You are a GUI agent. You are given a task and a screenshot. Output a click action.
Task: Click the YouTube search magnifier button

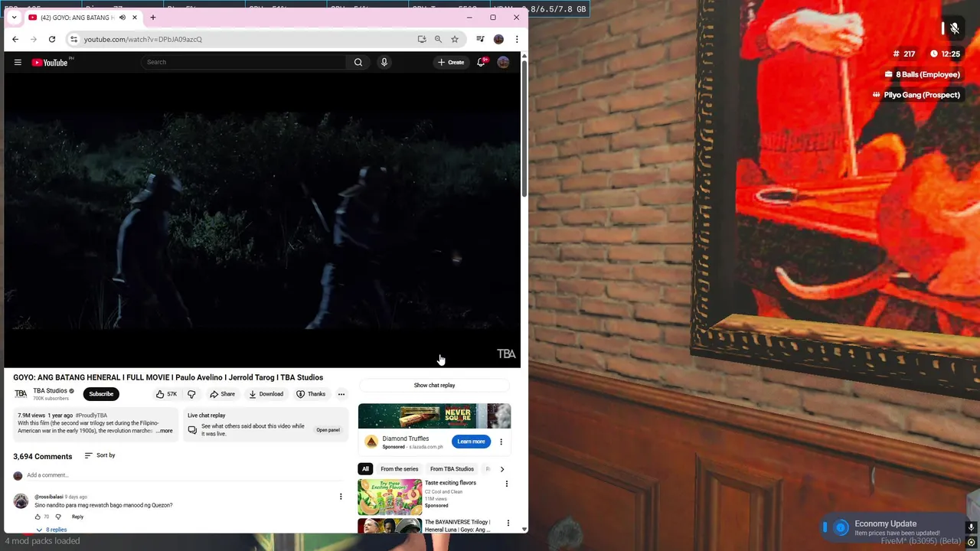pos(358,62)
